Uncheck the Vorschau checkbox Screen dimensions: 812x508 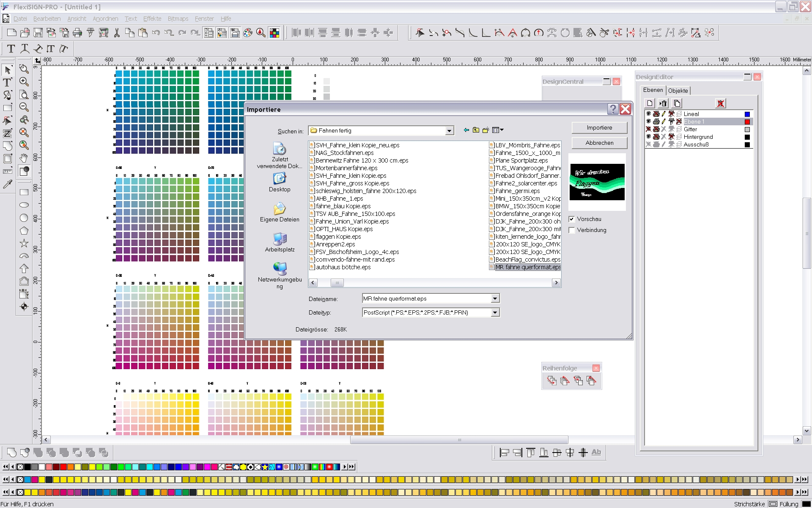pyautogui.click(x=572, y=219)
